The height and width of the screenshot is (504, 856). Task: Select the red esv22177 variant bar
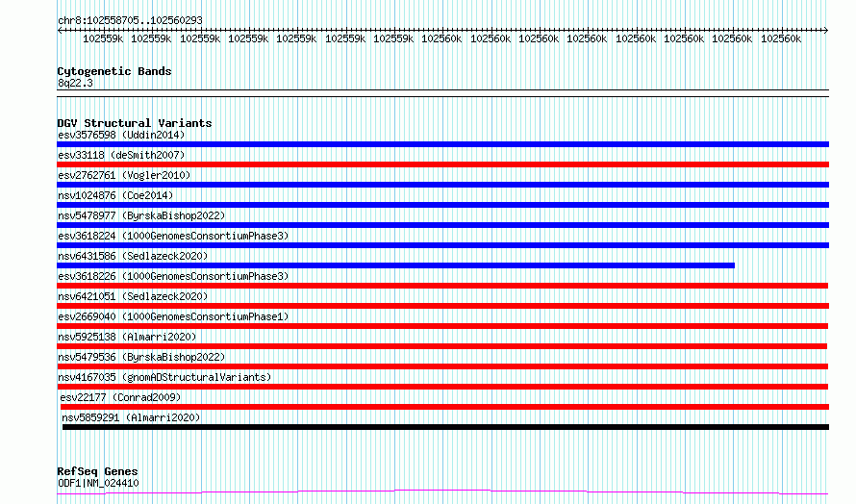[444, 407]
